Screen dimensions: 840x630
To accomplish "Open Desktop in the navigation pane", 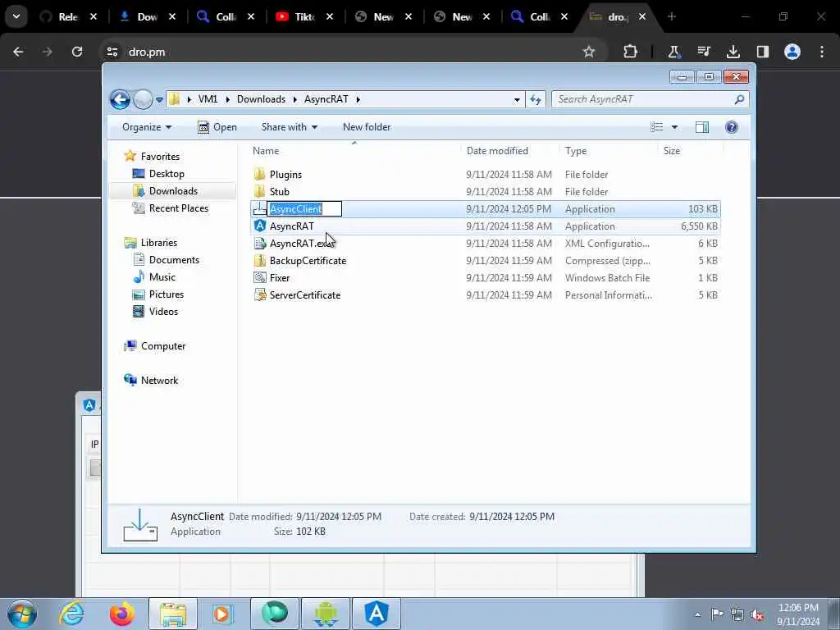I will [166, 174].
